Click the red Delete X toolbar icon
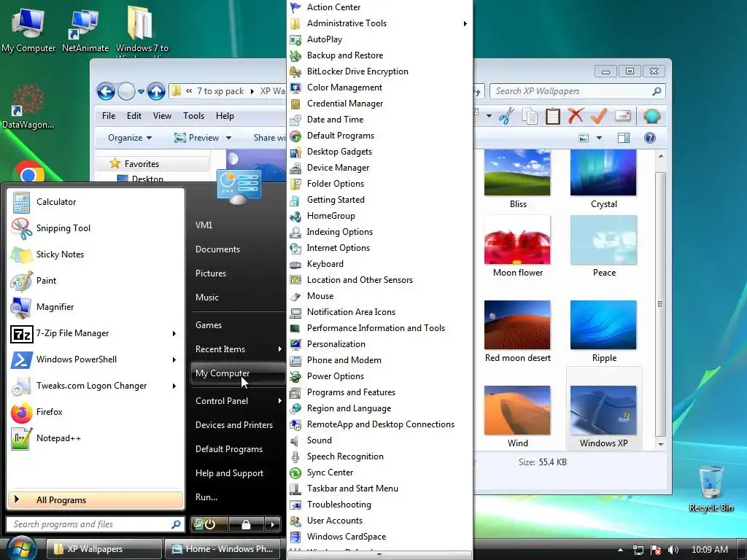 pyautogui.click(x=576, y=116)
